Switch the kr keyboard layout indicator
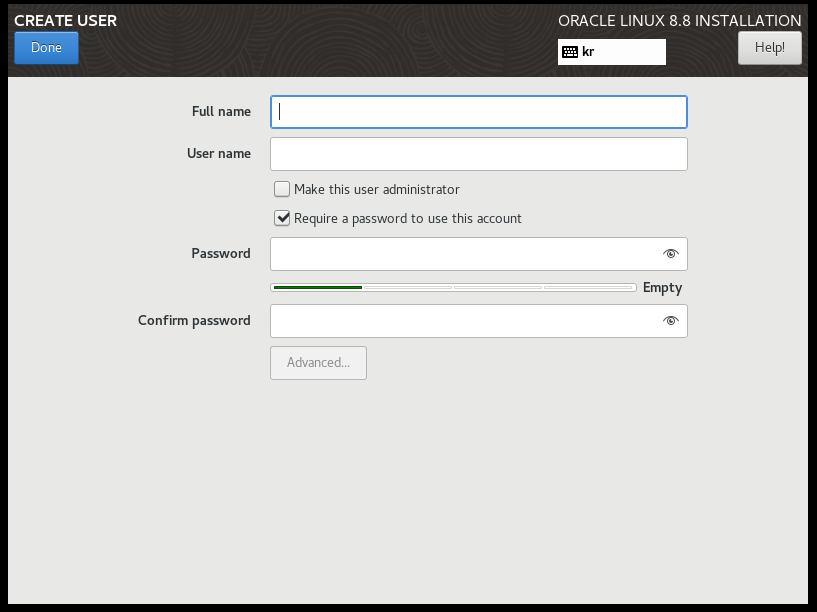 612,52
